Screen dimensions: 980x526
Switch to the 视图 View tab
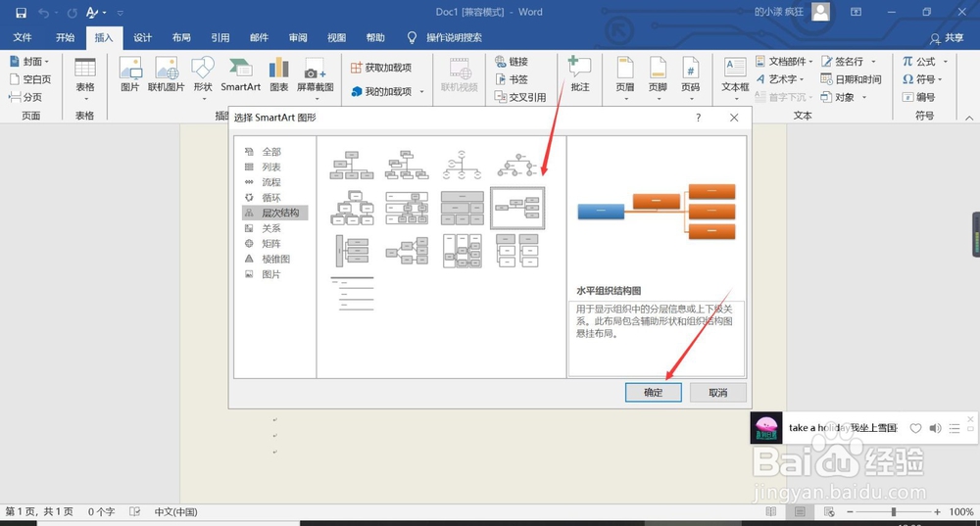336,37
